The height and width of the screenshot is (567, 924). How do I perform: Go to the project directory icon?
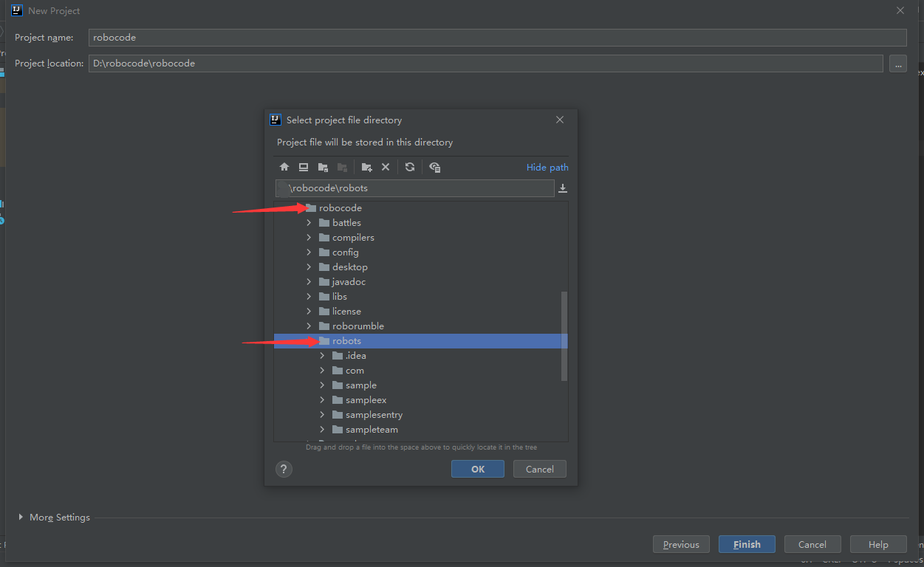323,168
